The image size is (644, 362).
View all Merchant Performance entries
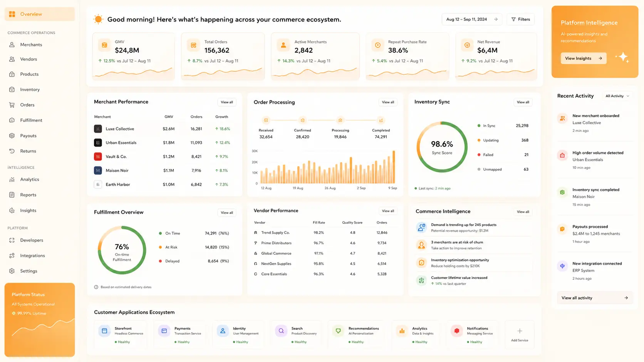point(227,102)
